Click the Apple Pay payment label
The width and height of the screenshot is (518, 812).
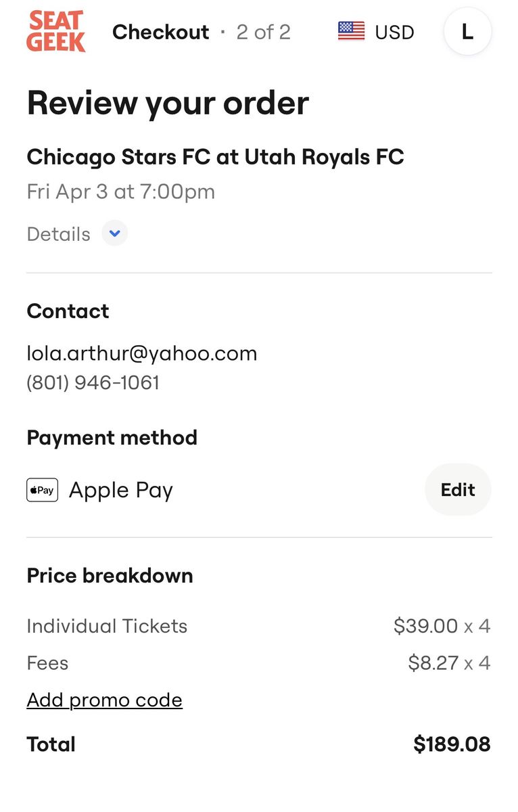click(x=121, y=490)
